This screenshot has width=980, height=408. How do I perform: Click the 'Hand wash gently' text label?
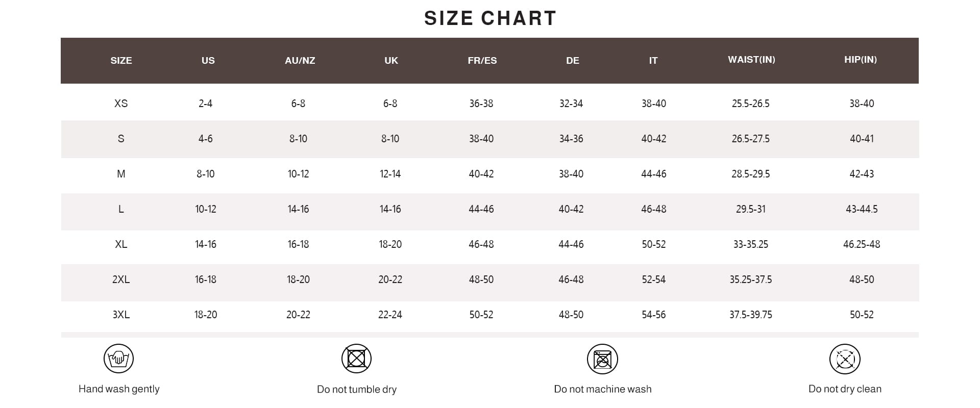point(119,389)
